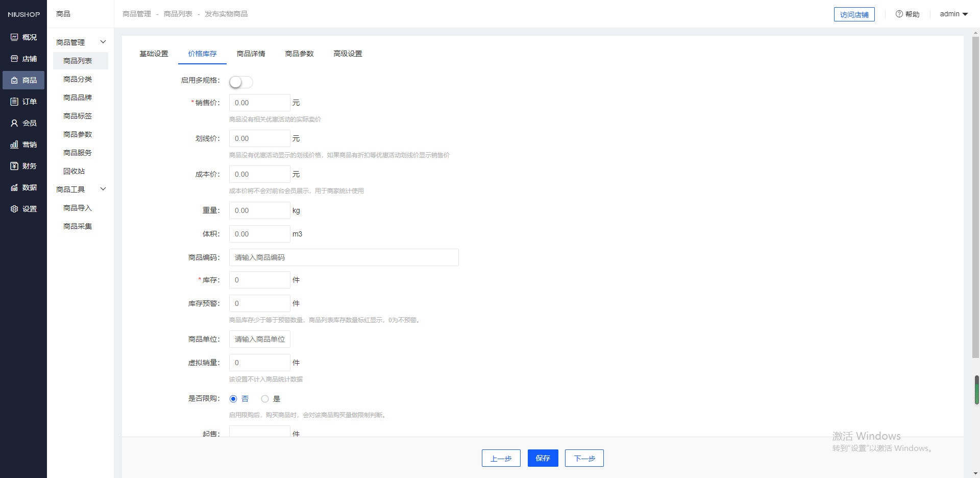Click the 访问店铺 button
The image size is (980, 478).
tap(854, 14)
